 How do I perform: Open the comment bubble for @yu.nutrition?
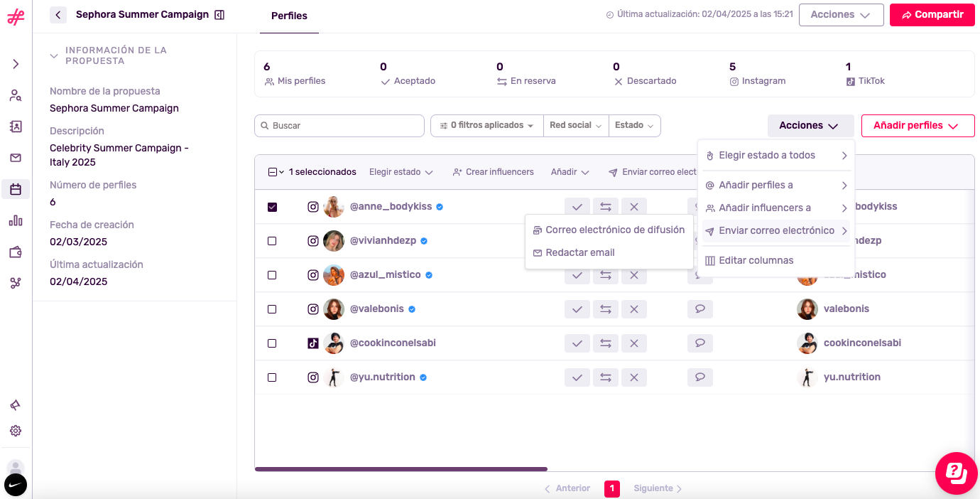coord(700,377)
